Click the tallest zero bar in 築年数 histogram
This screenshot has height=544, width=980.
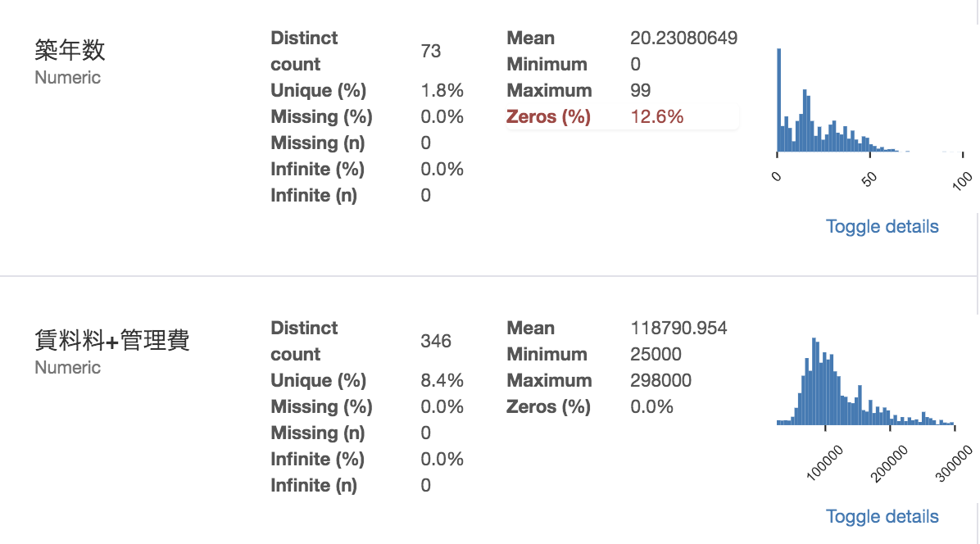(x=778, y=100)
